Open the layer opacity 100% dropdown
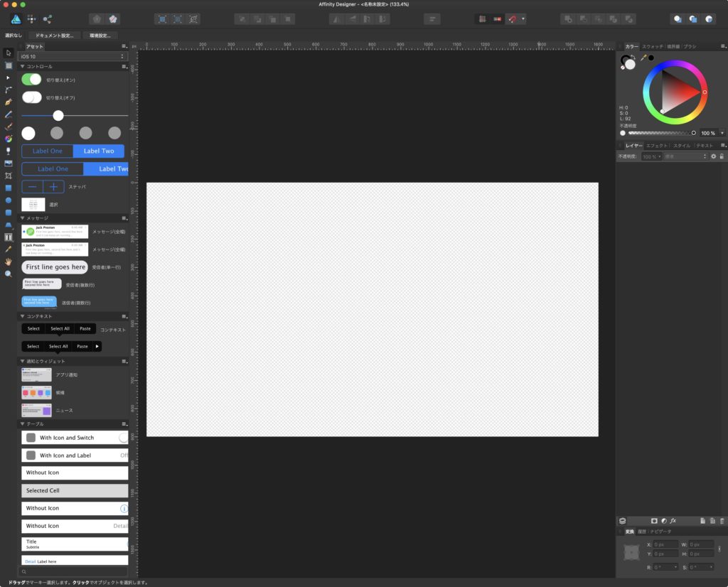Viewport: 728px width, 587px height. click(651, 156)
